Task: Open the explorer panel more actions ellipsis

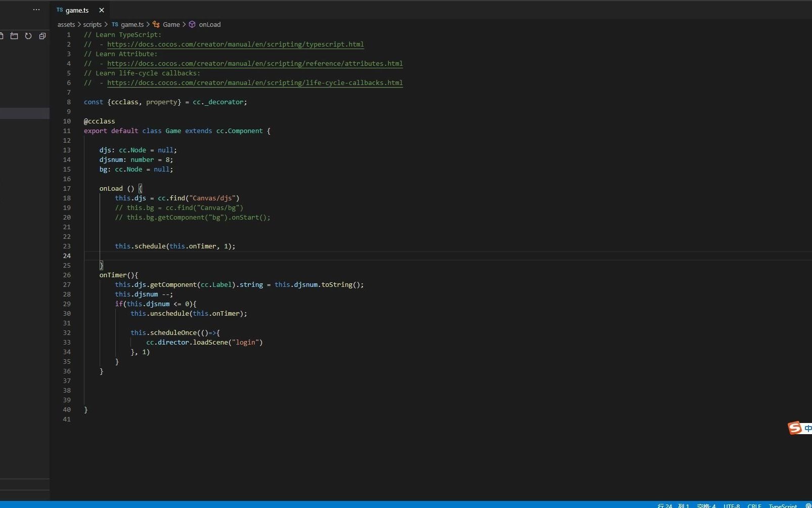Action: (36, 10)
